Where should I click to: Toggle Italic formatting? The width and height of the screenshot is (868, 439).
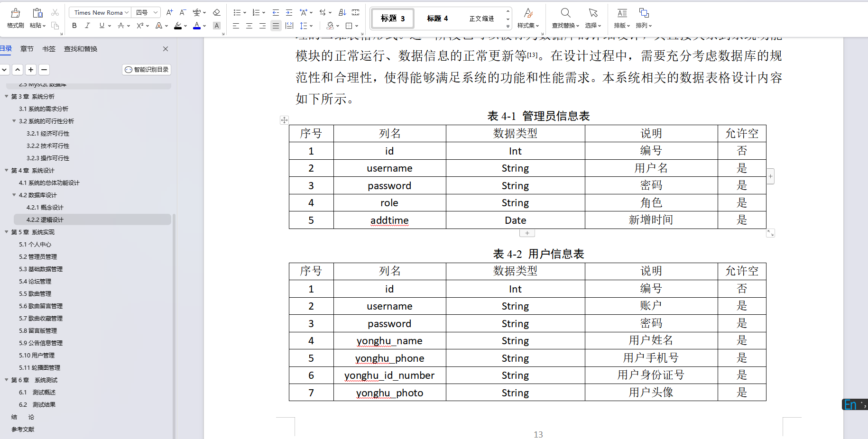point(87,26)
